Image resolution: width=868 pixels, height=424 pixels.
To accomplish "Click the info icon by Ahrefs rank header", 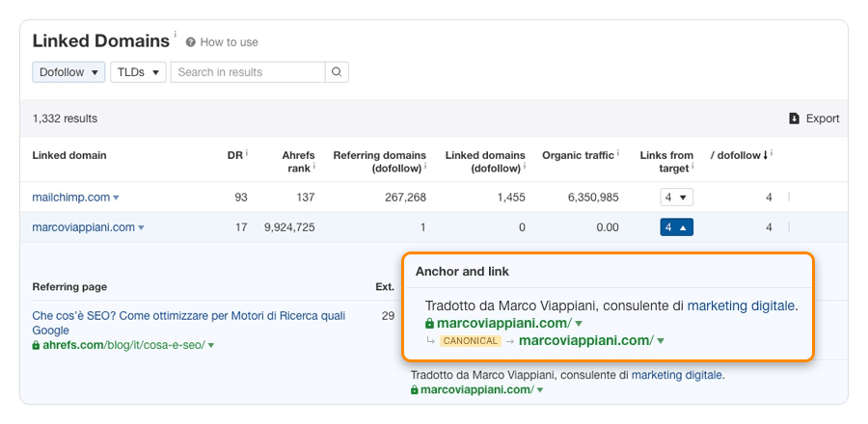I will (313, 166).
